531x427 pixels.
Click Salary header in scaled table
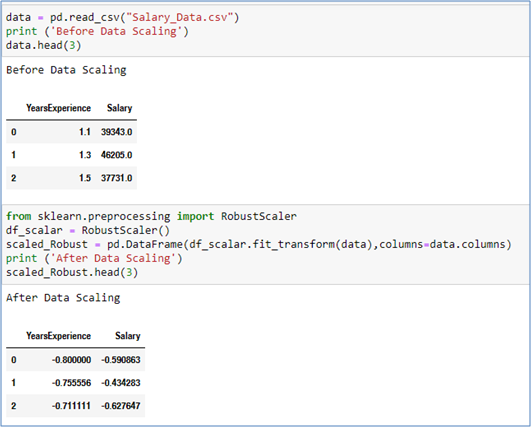(x=128, y=336)
